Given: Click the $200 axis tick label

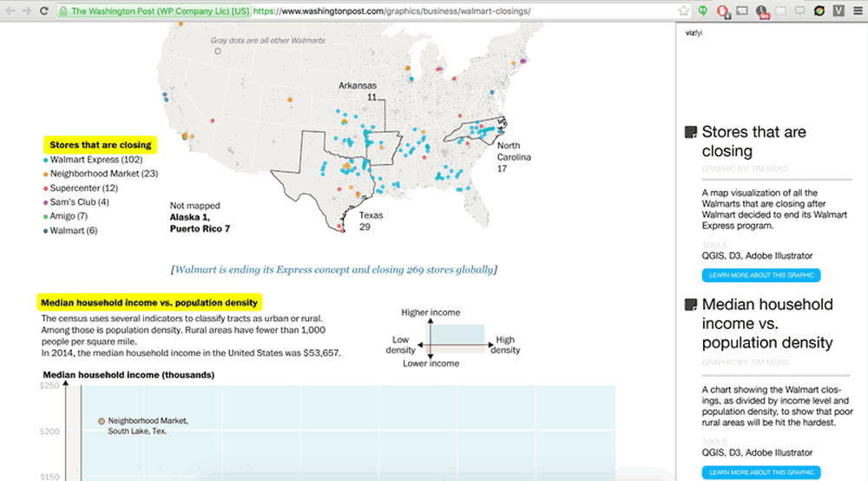Looking at the screenshot, I should [x=49, y=432].
